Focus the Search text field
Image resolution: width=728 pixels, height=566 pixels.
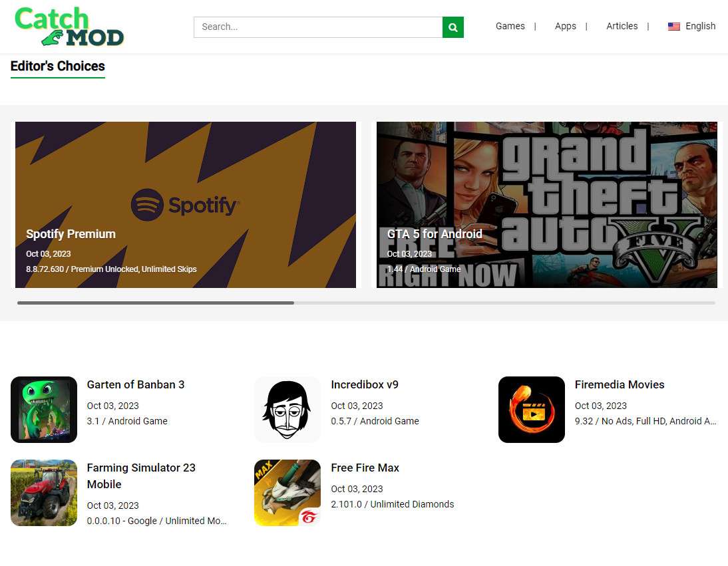[x=318, y=27]
